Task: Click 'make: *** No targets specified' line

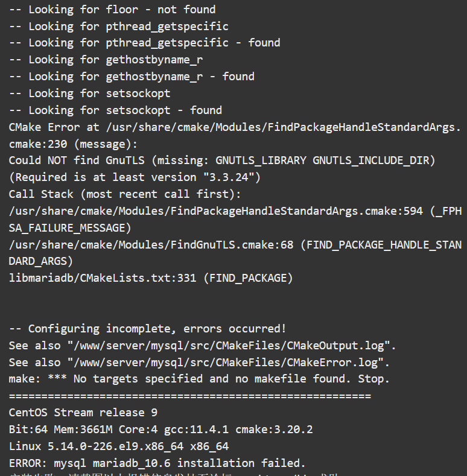Action: click(199, 379)
